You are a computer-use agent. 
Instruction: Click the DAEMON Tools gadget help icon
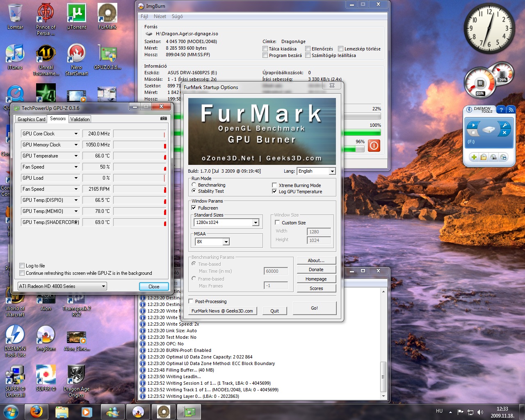[x=501, y=110]
